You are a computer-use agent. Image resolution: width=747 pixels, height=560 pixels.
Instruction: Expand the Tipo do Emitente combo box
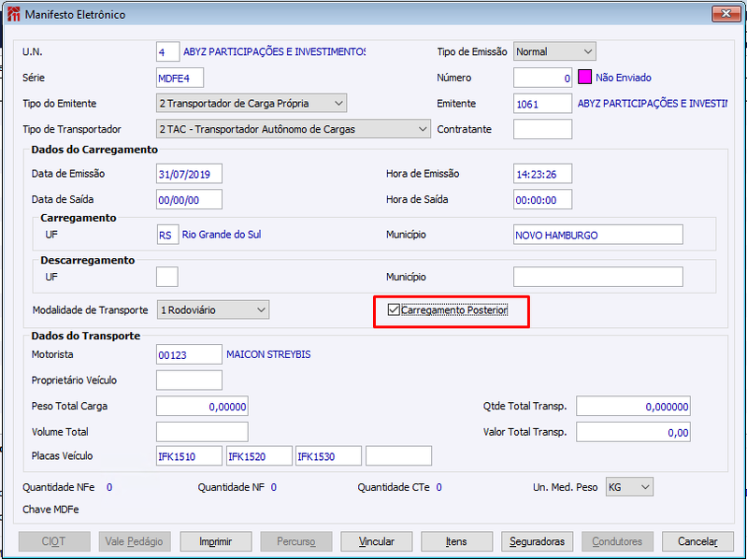click(251, 104)
